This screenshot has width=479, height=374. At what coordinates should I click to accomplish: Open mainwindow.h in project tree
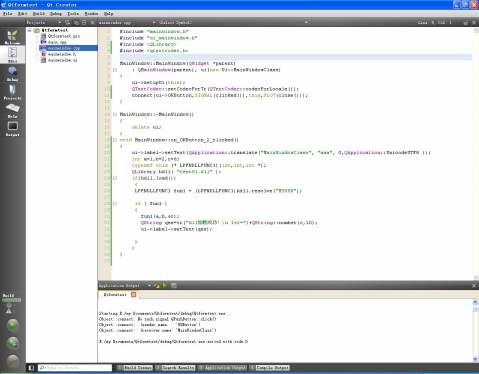(x=62, y=54)
